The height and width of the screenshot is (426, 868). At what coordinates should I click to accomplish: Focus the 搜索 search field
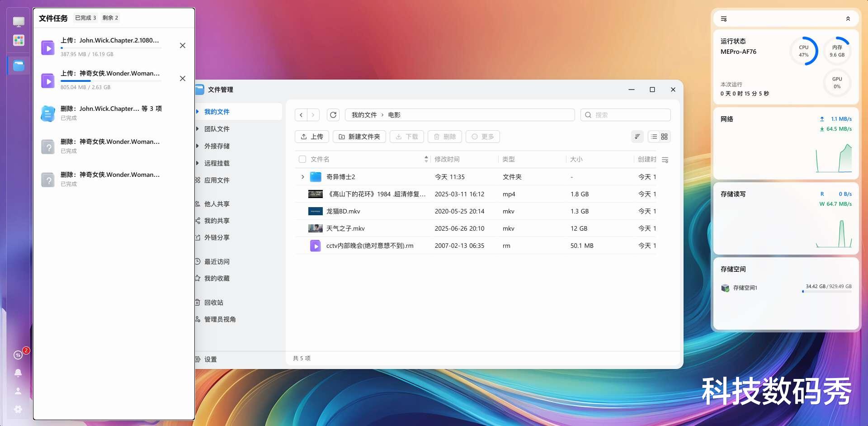(x=625, y=115)
